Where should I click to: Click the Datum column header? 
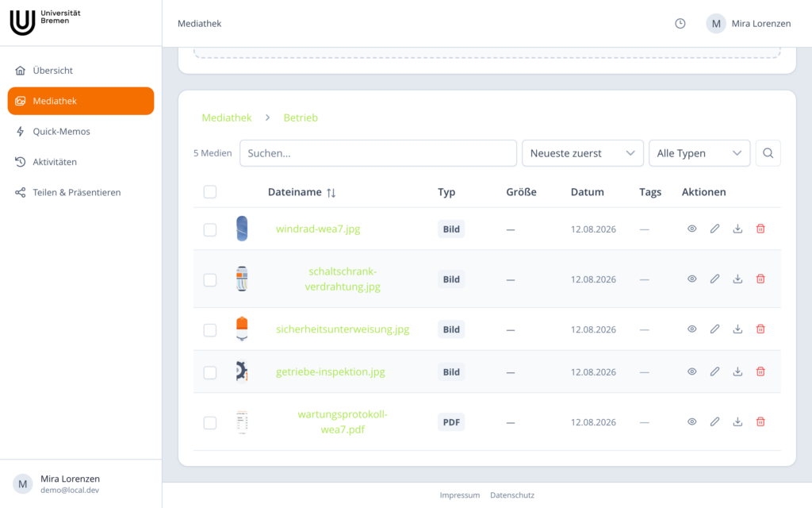coord(588,192)
